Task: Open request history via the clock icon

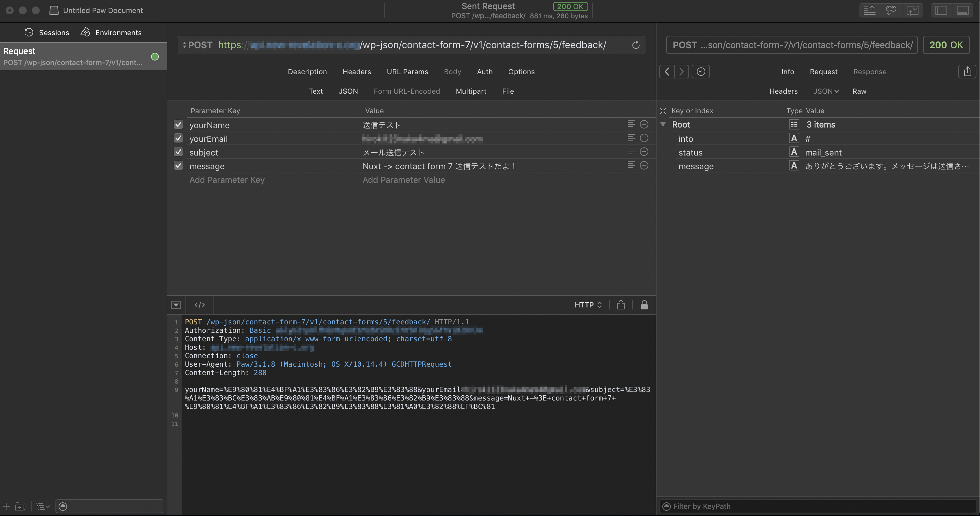Action: coord(700,72)
